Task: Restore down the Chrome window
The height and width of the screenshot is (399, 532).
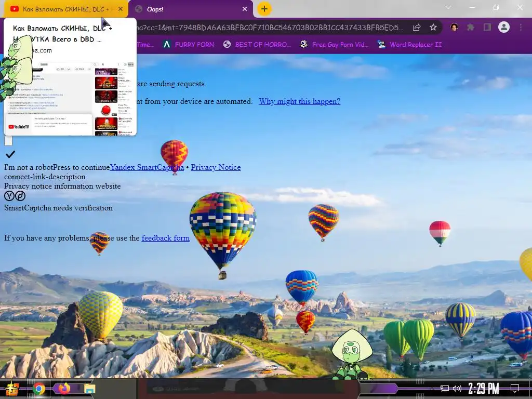Action: point(496,7)
